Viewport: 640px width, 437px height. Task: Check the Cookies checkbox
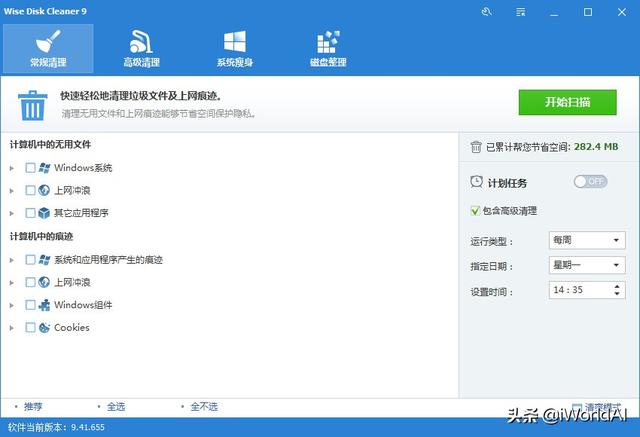tap(30, 327)
